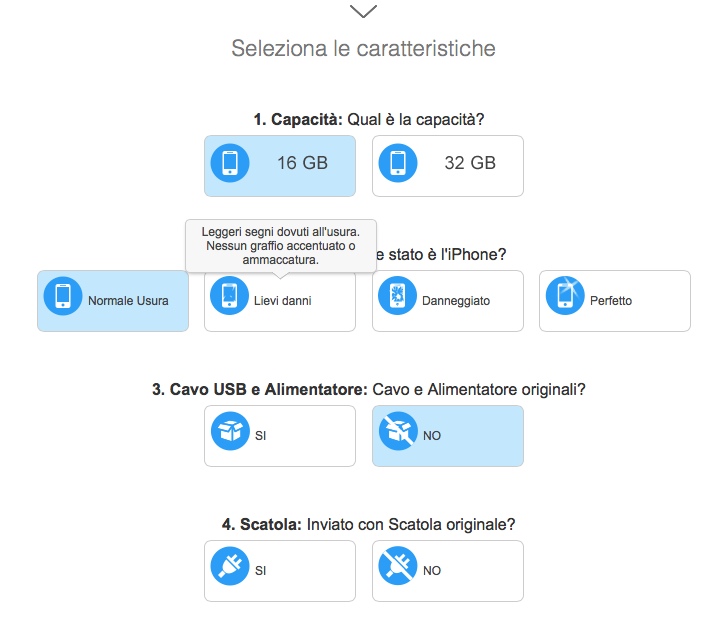The image size is (714, 617).
Task: Confirm SI for original box included
Action: click(x=279, y=571)
